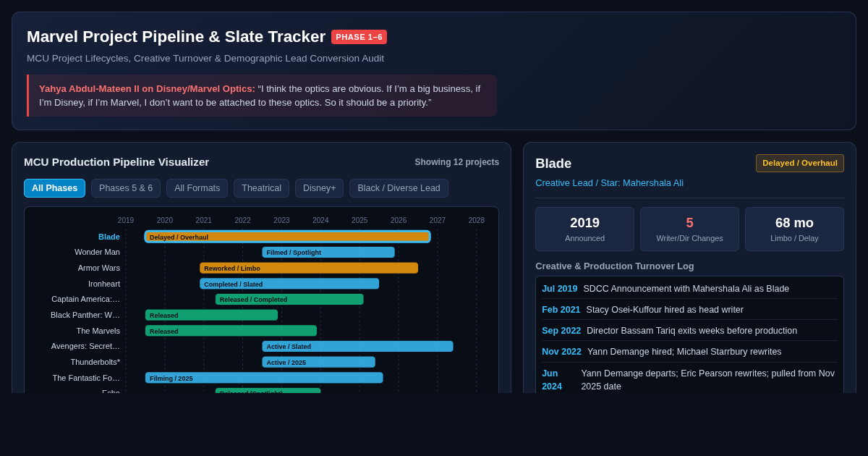Select Thunderbolts* Active / 2025 bar
Screen dimensions: 868x456
[x=318, y=362]
